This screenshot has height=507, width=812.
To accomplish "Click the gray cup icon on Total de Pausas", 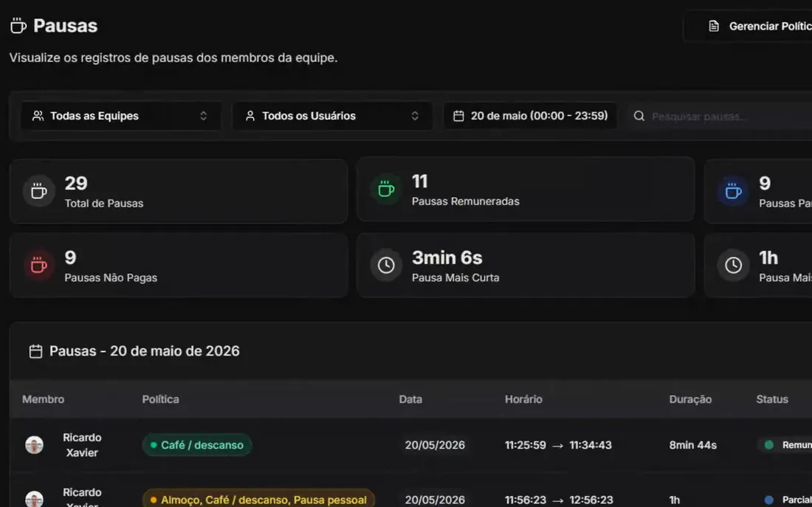I will click(39, 191).
